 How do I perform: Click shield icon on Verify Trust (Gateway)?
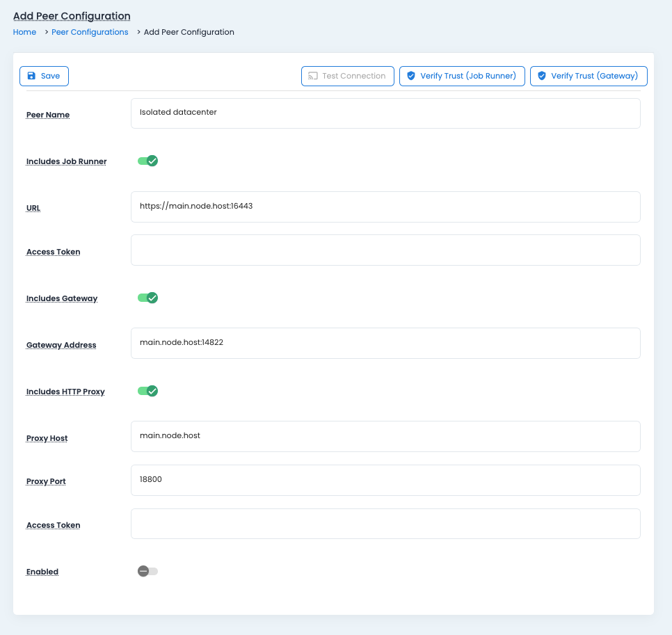[542, 76]
